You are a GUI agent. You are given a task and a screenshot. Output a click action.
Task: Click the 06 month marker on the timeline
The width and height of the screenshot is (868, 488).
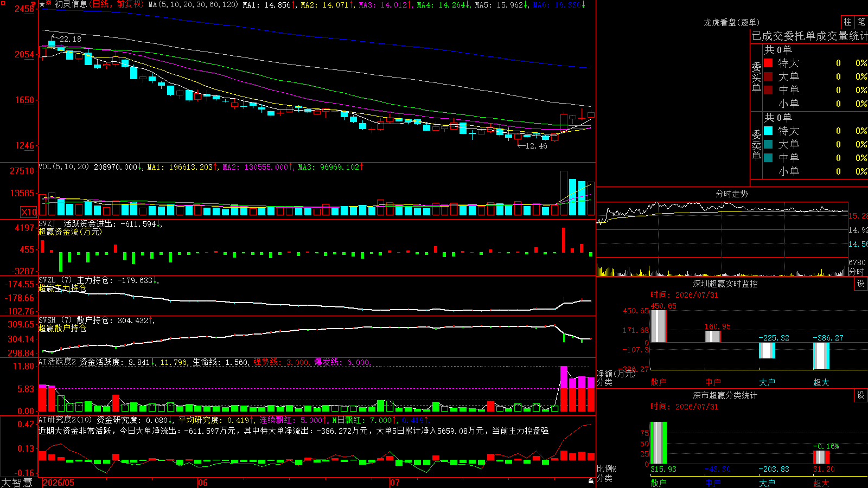203,483
